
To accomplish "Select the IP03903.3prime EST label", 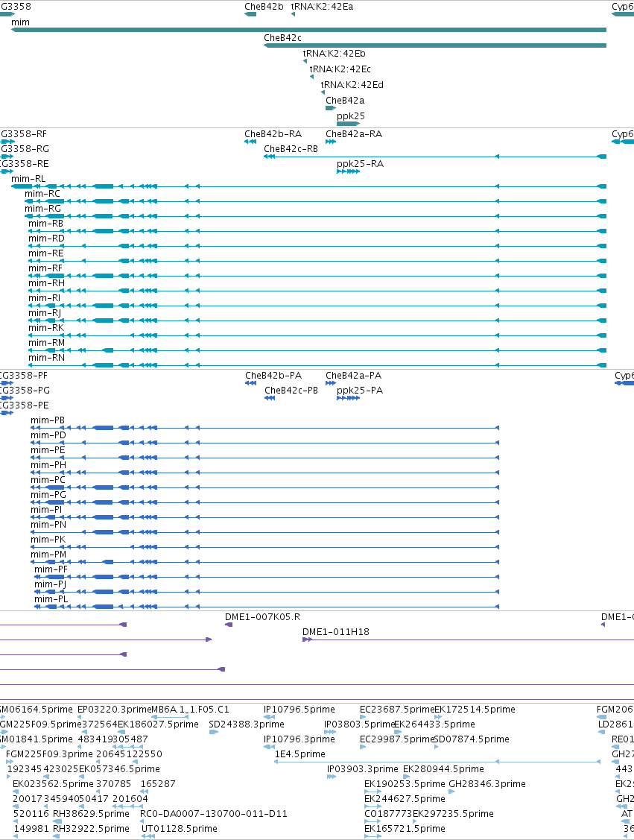I will 363,768.
